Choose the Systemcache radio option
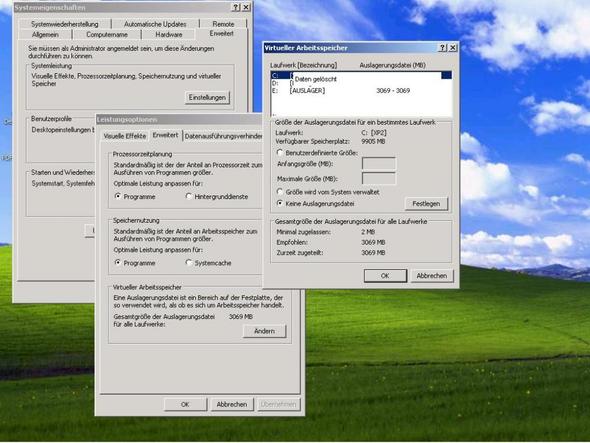The image size is (590, 443). pyautogui.click(x=208, y=263)
